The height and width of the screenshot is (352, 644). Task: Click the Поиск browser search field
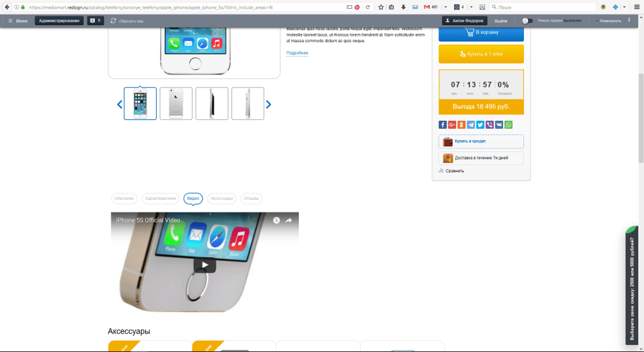[x=543, y=7]
